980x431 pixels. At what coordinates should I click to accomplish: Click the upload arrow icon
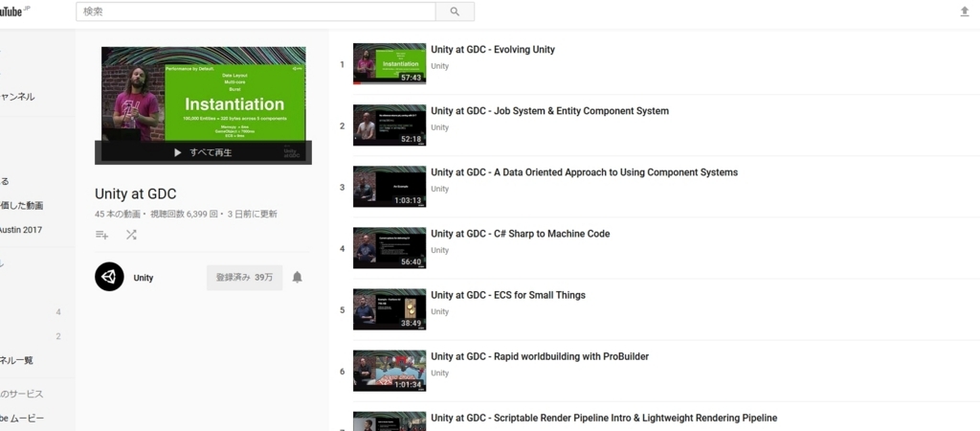click(965, 11)
